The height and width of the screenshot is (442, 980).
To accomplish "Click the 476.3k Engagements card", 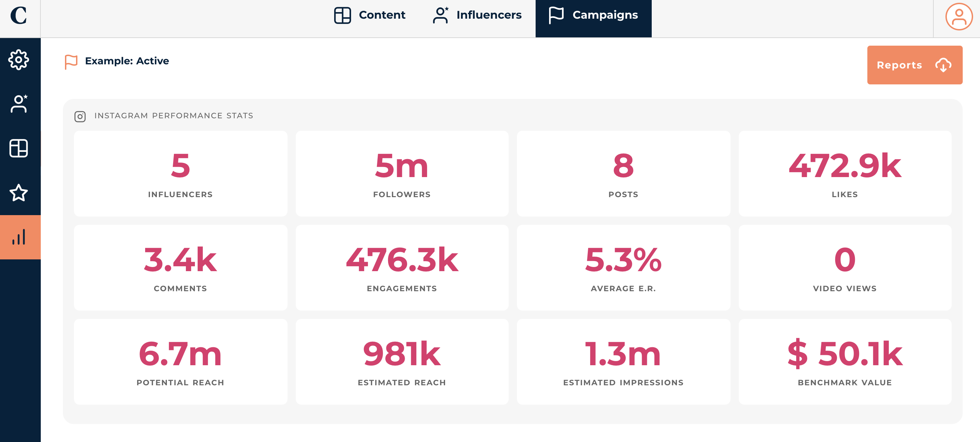I will pyautogui.click(x=402, y=268).
